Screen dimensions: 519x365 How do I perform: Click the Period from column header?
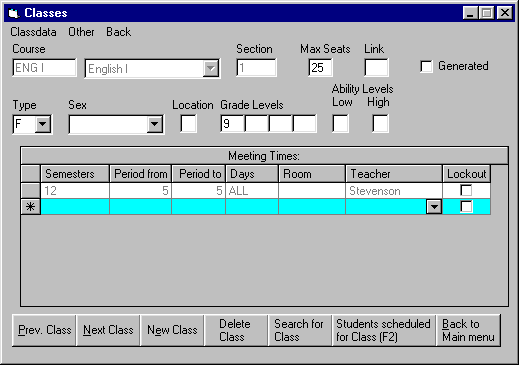[x=140, y=174]
